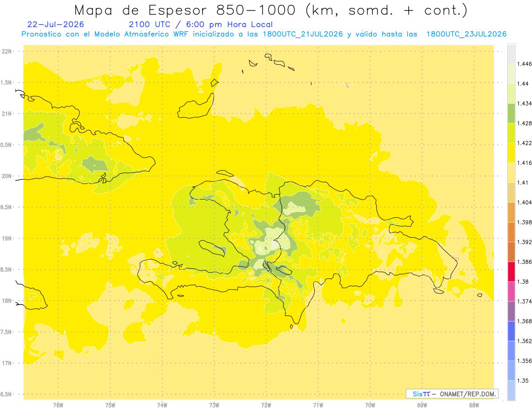Pick the green swatch between 1.428 and 1.434
Viewport: 532px width, 411px height.
[x=511, y=113]
